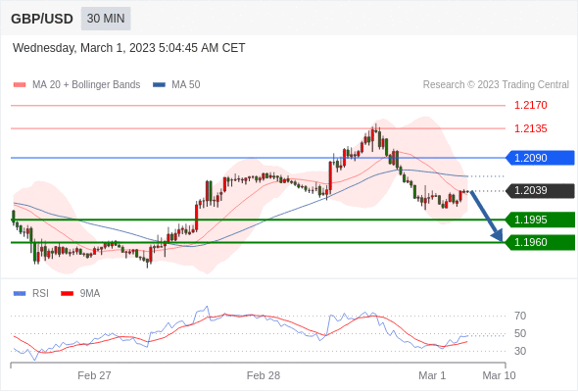Click the RSI 70 axis label
The width and height of the screenshot is (578, 392).
click(520, 316)
